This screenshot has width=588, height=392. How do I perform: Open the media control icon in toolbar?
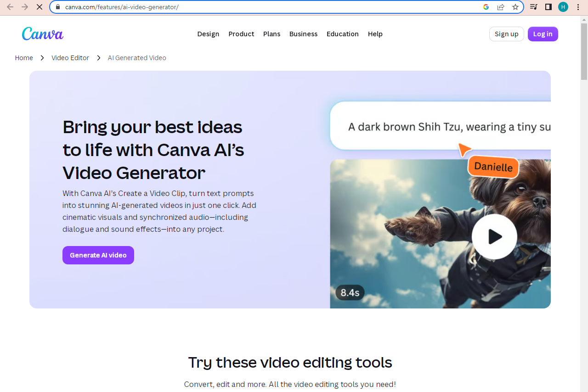click(533, 7)
